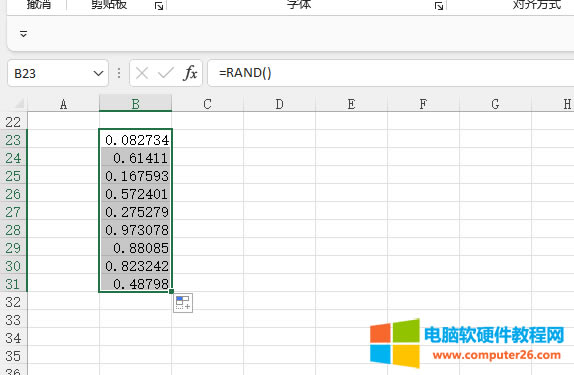The height and width of the screenshot is (375, 574).
Task: Select row 32 header
Action: point(13,302)
